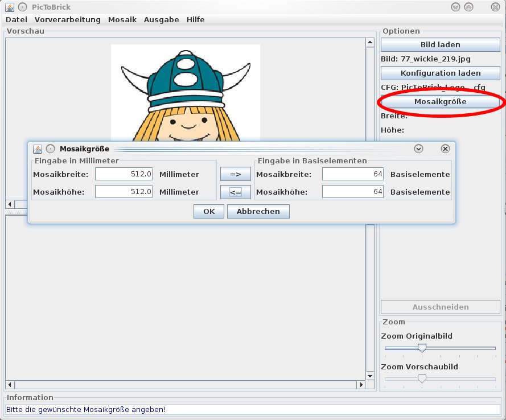The width and height of the screenshot is (506, 420).
Task: Click the upper preview scrollbar up arrow
Action: coord(370,43)
